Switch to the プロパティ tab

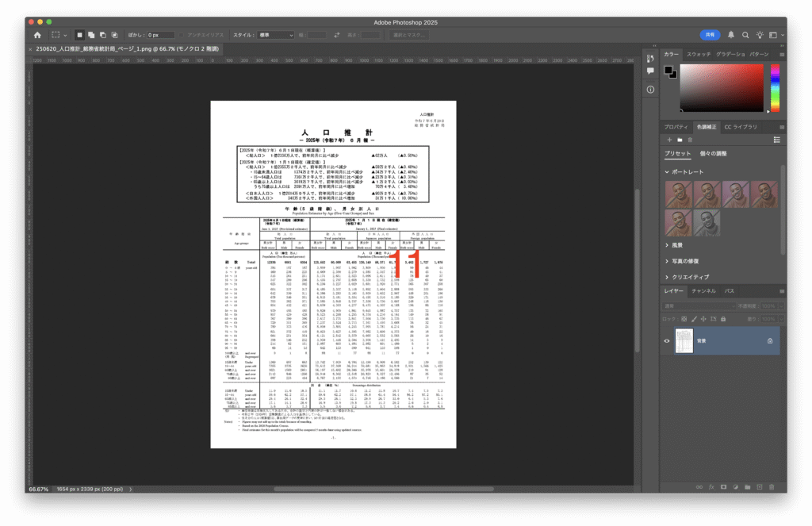676,127
